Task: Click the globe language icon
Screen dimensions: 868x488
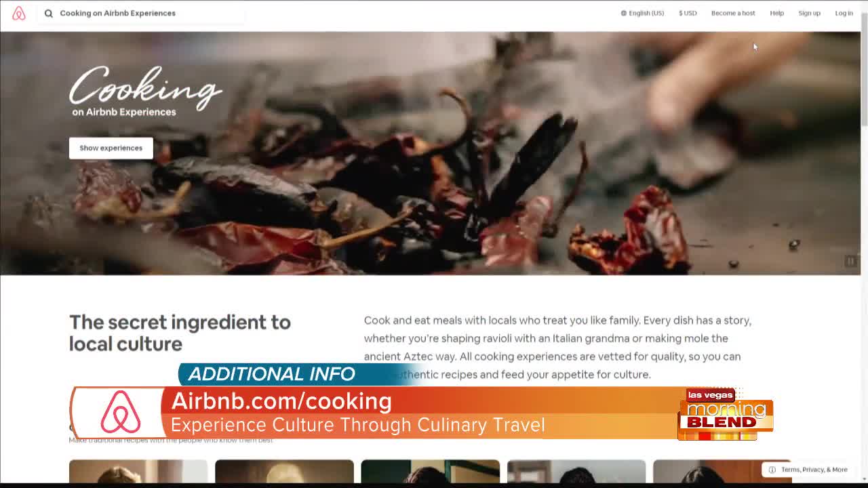Action: [624, 14]
